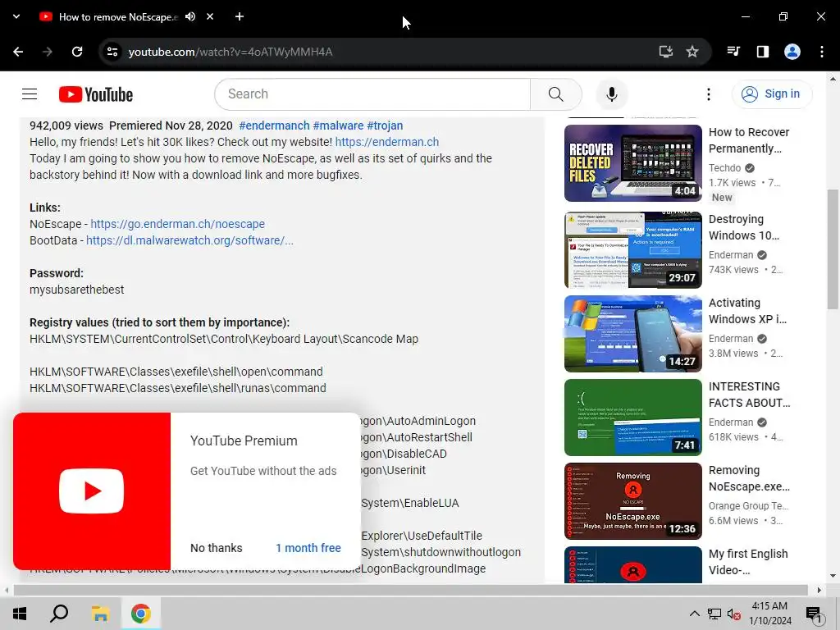
Task: Open the Chrome three-dot menu
Action: pyautogui.click(x=821, y=52)
